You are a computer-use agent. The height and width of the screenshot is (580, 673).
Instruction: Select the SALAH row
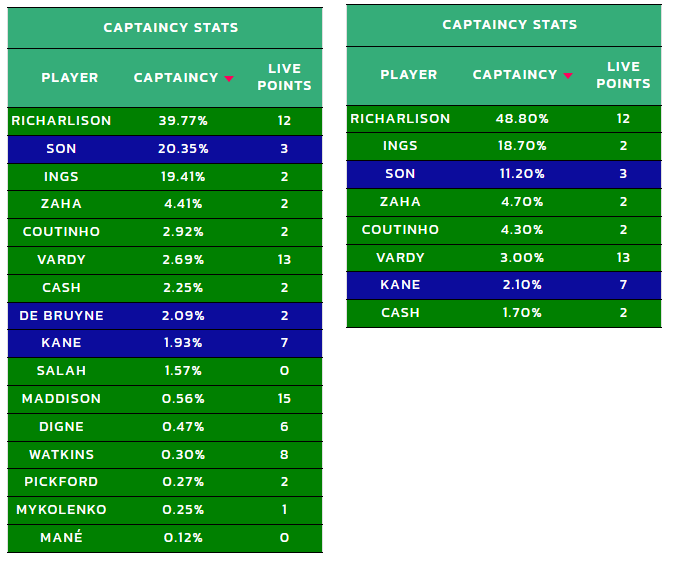(x=165, y=371)
